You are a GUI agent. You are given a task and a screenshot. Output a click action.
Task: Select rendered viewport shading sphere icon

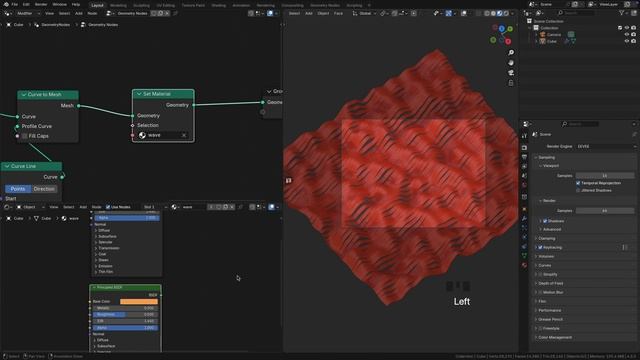[506, 13]
